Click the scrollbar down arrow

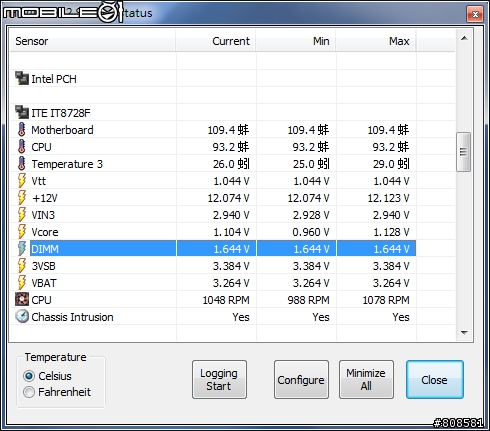(x=464, y=332)
